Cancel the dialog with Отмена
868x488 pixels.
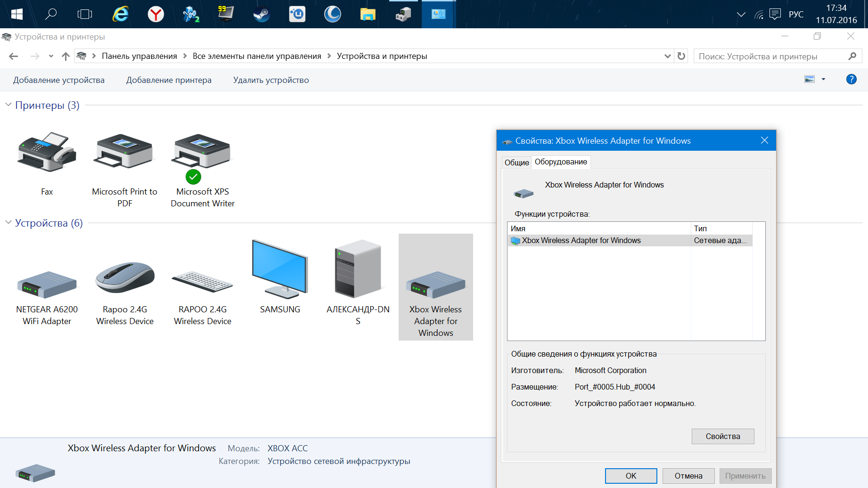[688, 476]
